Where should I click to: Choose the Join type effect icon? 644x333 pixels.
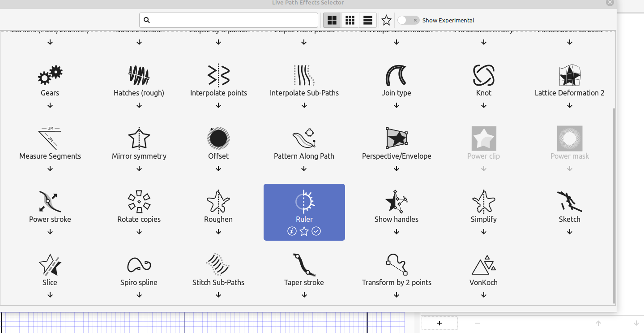click(397, 75)
